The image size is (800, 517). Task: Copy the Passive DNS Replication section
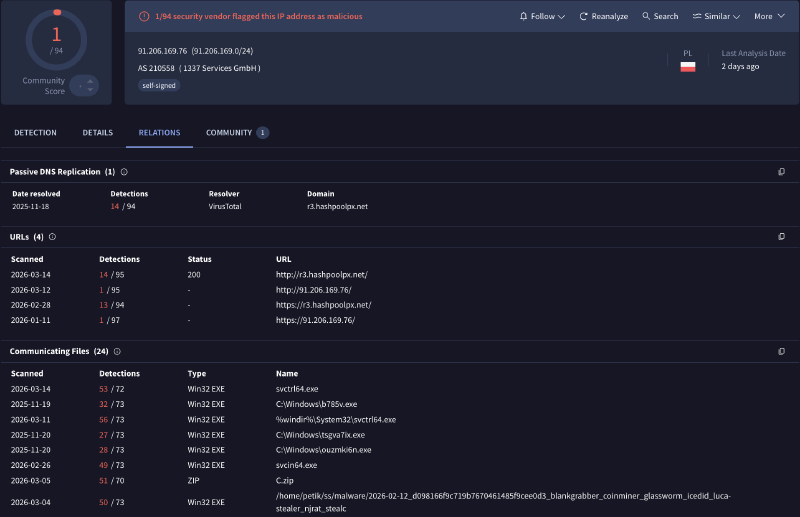pos(781,172)
